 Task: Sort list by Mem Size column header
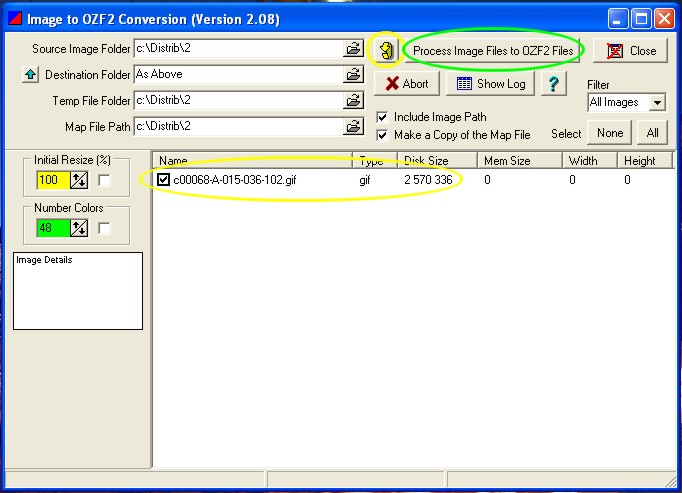(520, 161)
